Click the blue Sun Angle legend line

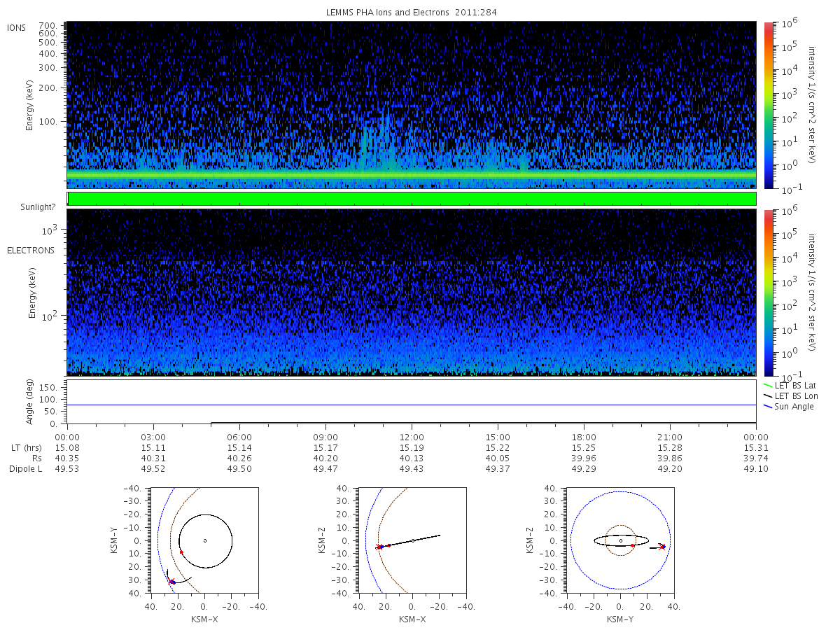[x=768, y=407]
